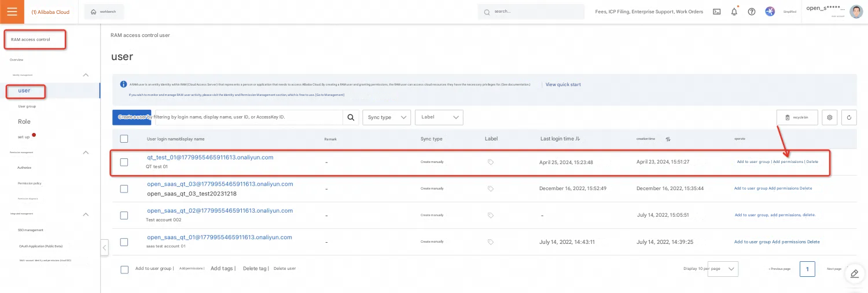The image size is (868, 293).
Task: Open the open_saas_qt_02 user link
Action: 220,210
